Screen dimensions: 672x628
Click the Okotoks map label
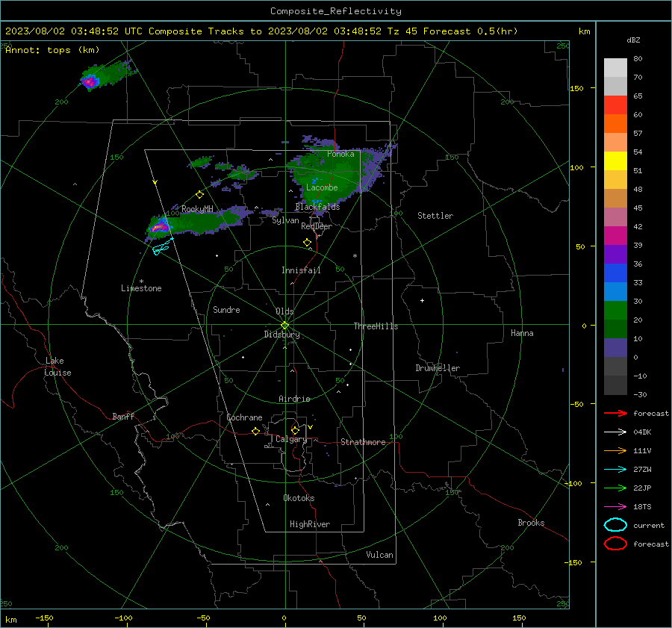(x=299, y=498)
